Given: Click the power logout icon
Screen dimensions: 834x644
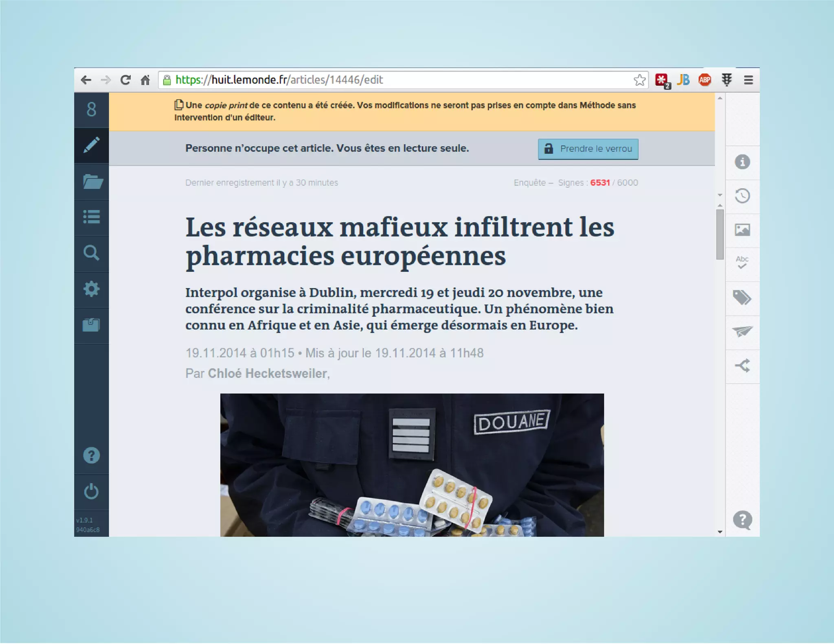Looking at the screenshot, I should pos(91,491).
